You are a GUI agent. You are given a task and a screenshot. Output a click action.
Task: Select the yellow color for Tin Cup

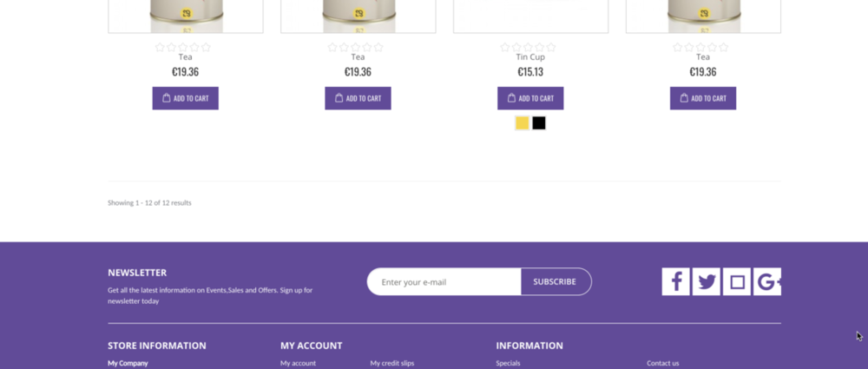[522, 123]
